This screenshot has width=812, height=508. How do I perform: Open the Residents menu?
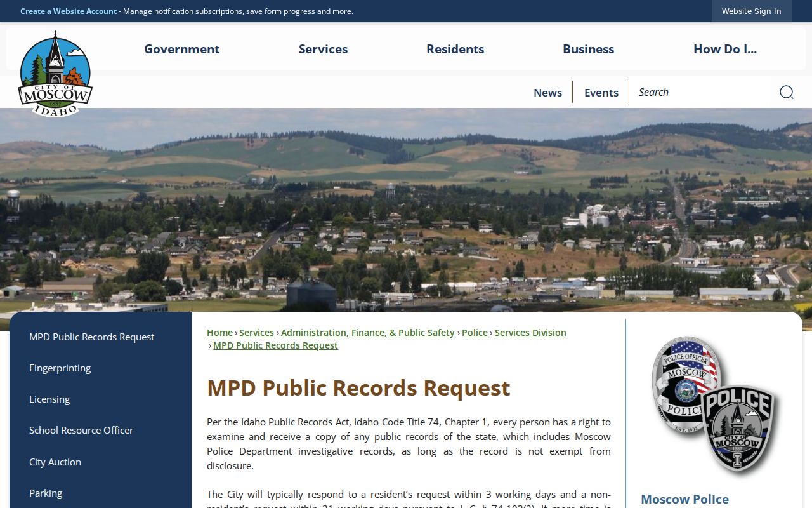pos(455,49)
